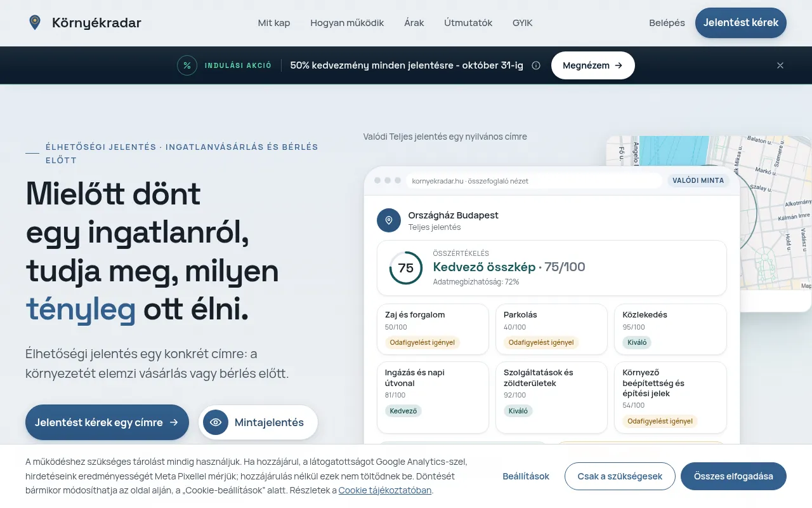Viewport: 812px width, 508px height.
Task: Click Odafigyelést igényel badge under Parkolás
Action: pyautogui.click(x=541, y=342)
